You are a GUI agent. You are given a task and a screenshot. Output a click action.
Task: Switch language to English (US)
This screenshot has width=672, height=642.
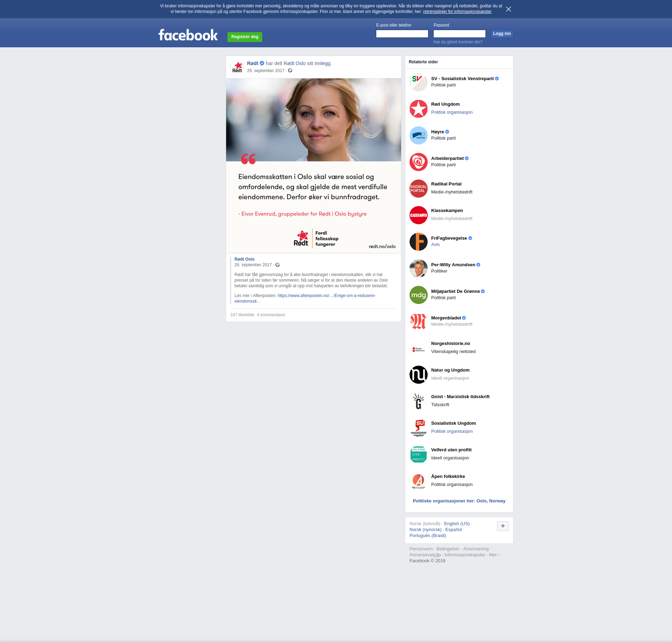click(x=456, y=524)
